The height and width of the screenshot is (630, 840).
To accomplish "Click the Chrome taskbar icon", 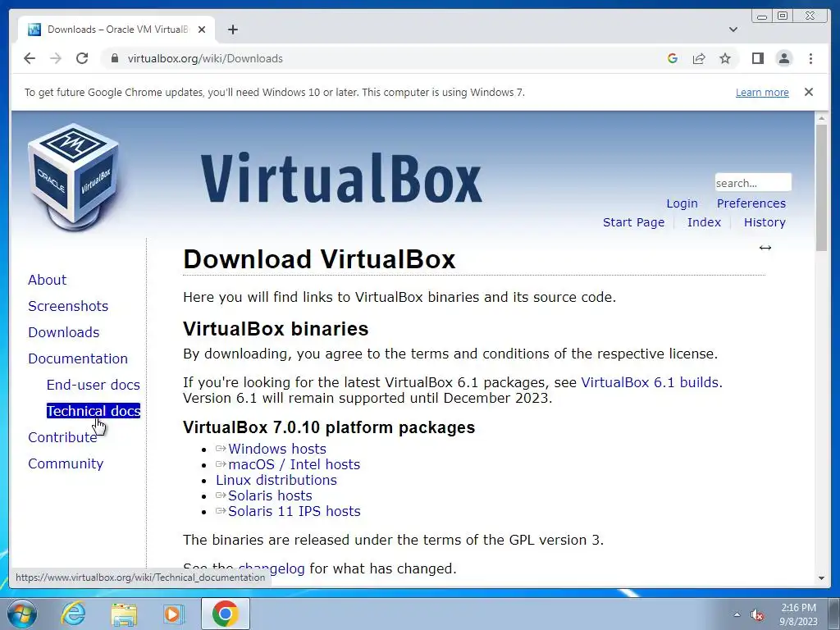I will click(x=225, y=614).
